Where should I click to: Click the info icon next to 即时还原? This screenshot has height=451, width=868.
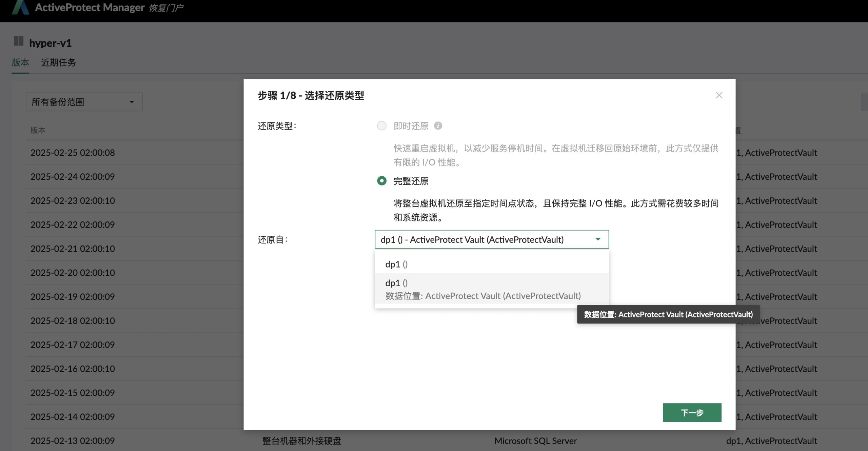(x=438, y=126)
